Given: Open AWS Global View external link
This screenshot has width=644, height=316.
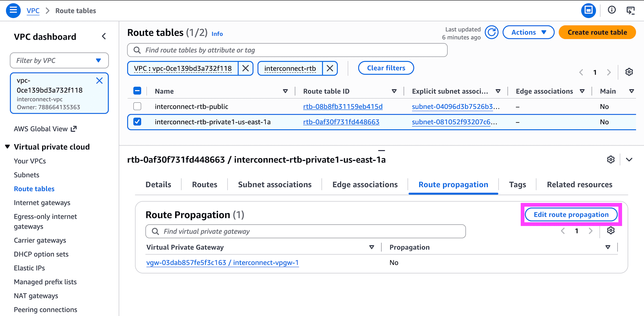Looking at the screenshot, I should pos(45,129).
